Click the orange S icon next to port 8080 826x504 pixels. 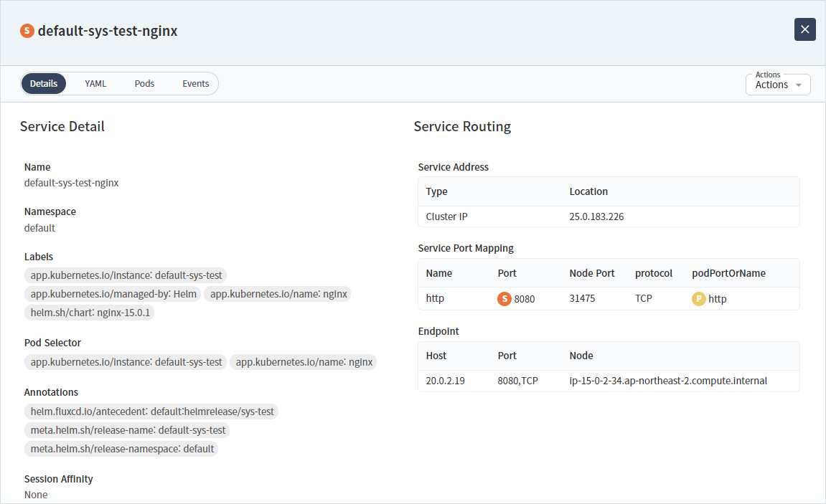click(x=504, y=299)
